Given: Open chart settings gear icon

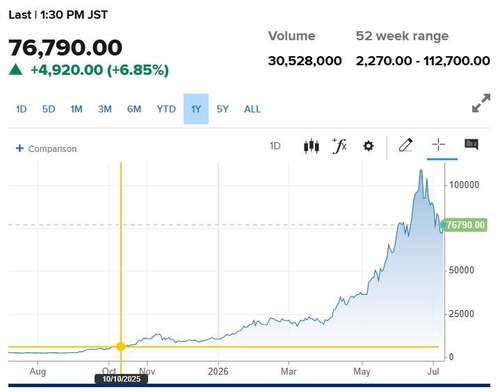Looking at the screenshot, I should [368, 146].
